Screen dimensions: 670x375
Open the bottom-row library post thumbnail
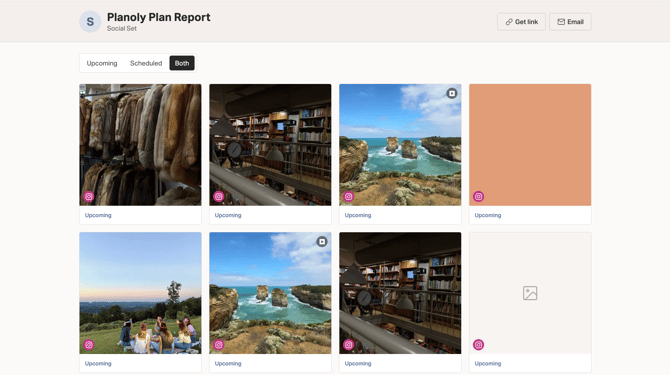400,293
